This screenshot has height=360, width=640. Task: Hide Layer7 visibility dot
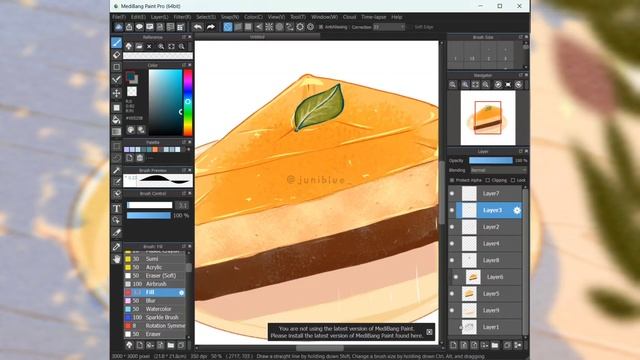coord(452,193)
